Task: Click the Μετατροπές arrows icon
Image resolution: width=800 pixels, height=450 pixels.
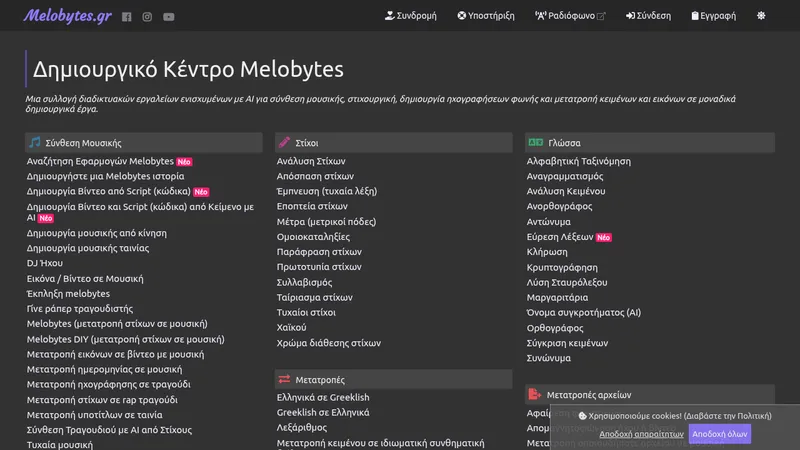Action: [284, 379]
